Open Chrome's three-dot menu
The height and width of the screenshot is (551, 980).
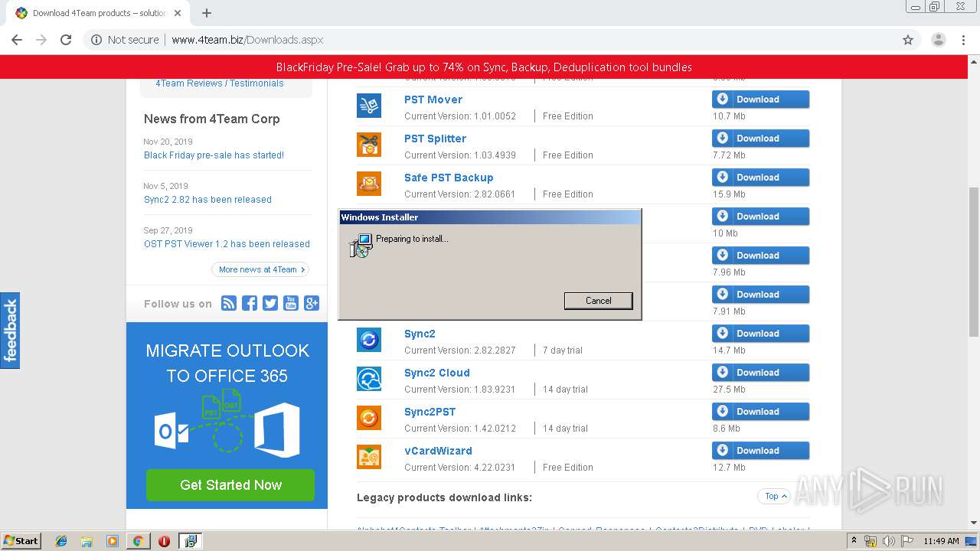coord(965,40)
